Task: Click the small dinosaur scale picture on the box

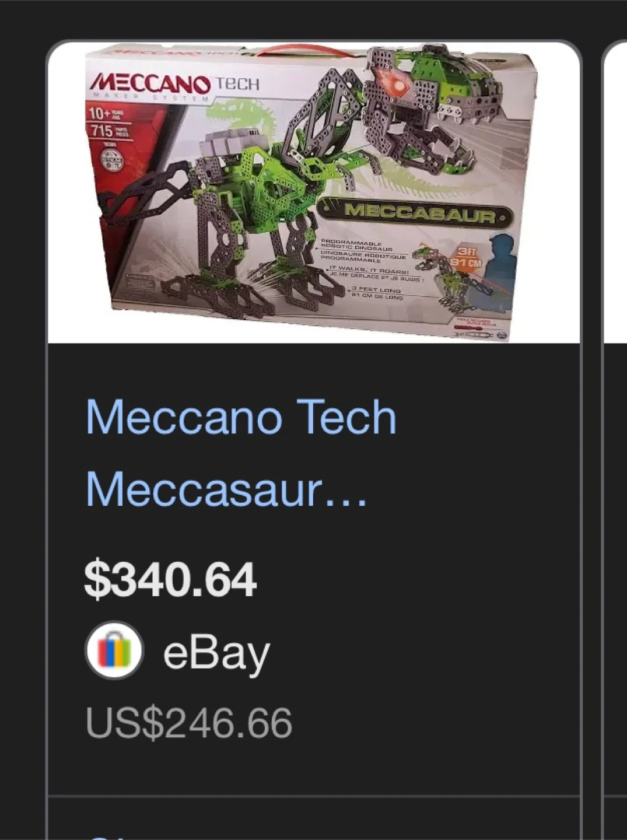Action: 454,274
